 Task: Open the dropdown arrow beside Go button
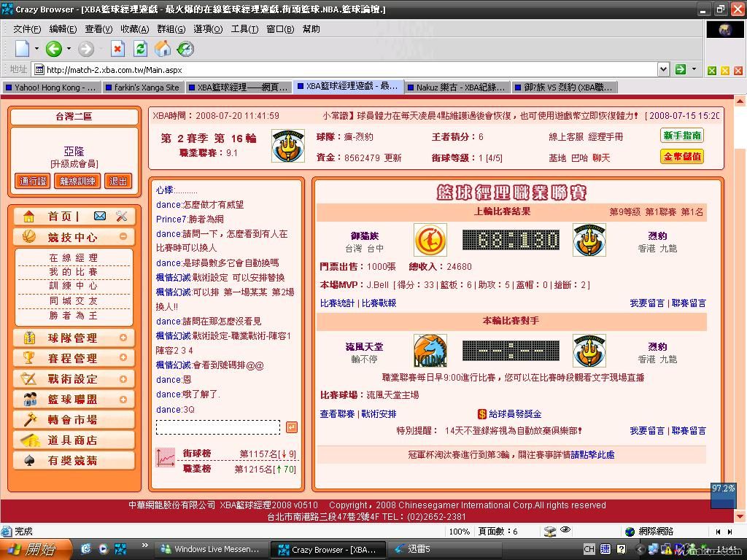[x=694, y=69]
